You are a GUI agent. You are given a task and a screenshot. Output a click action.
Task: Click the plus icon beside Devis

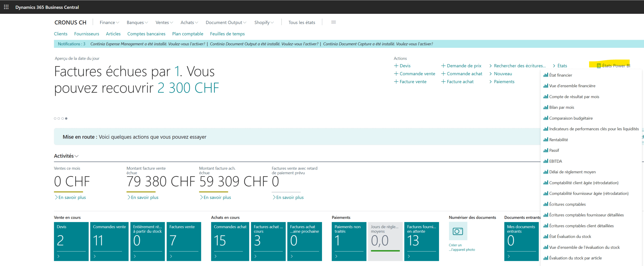(396, 66)
